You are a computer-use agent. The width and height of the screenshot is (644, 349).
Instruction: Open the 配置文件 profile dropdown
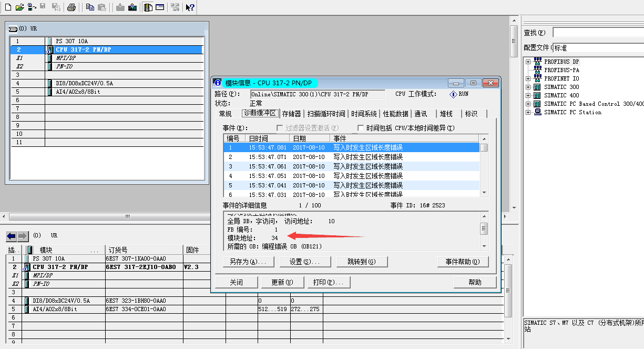click(x=598, y=48)
